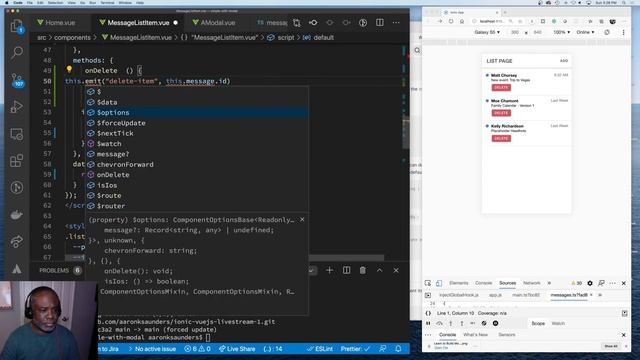Viewport: 640px width, 360px height.
Task: Open notifications bell in status bar
Action: point(398,349)
